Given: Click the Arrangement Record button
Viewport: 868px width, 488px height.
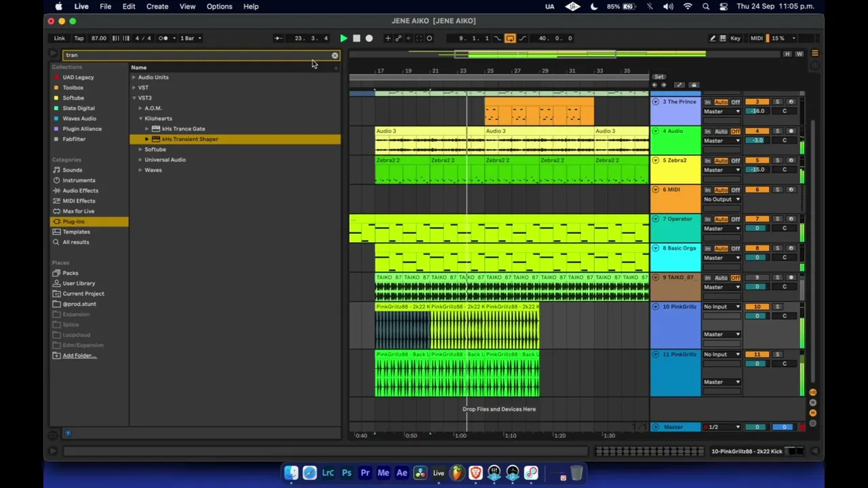Looking at the screenshot, I should pyautogui.click(x=369, y=38).
